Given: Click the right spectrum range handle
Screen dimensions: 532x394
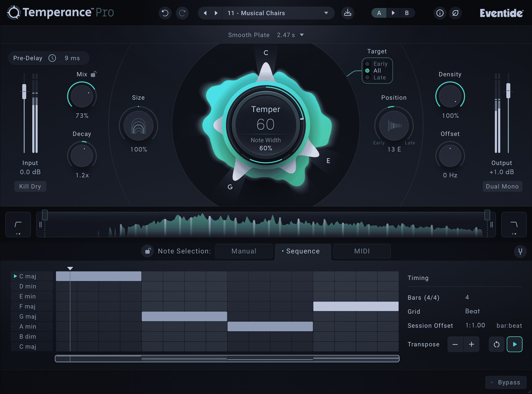Looking at the screenshot, I should click(487, 215).
